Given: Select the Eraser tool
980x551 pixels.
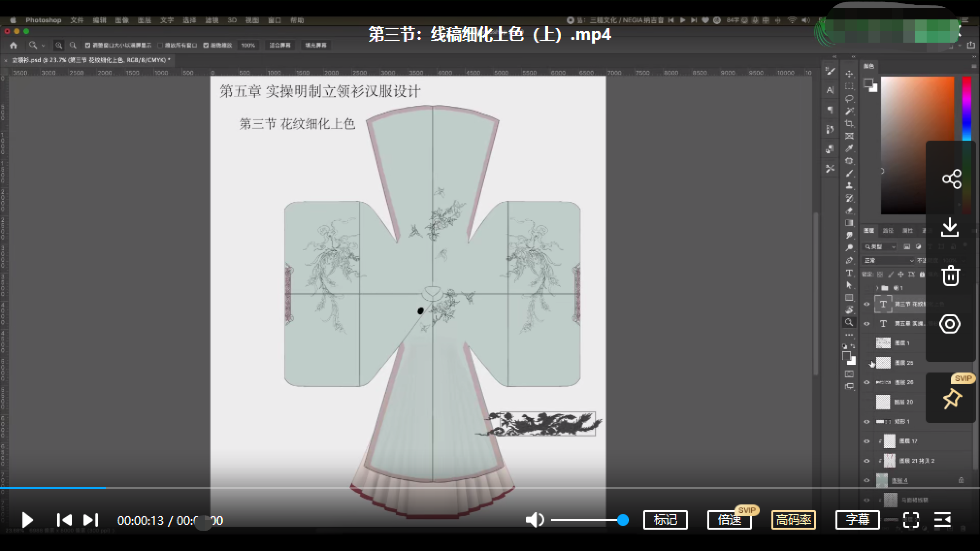Looking at the screenshot, I should (x=849, y=211).
